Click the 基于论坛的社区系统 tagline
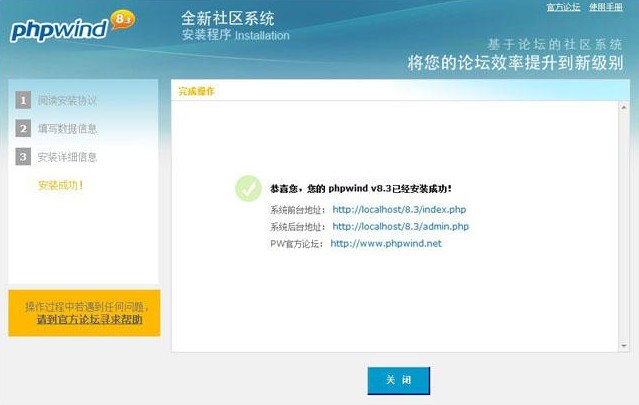The height and width of the screenshot is (405, 639). (x=555, y=44)
